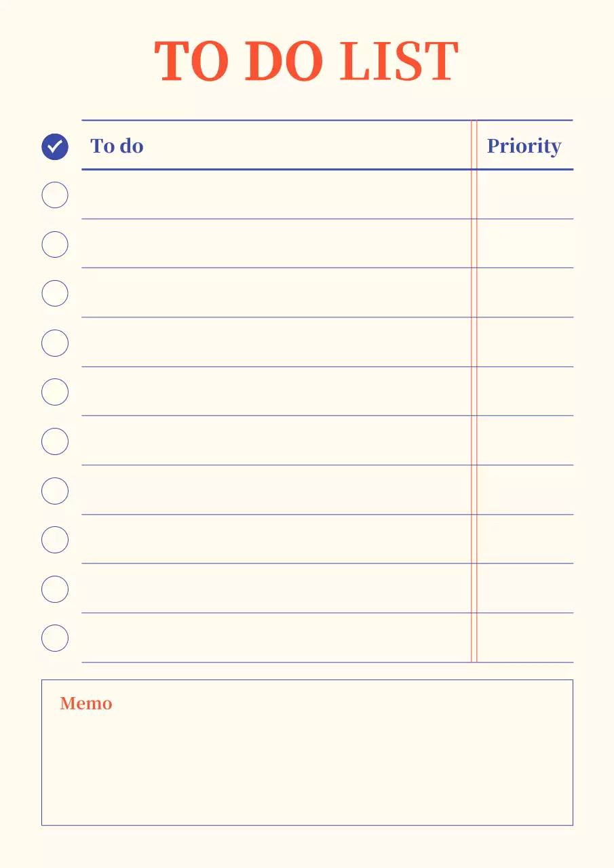Toggle the sixth empty circle checkbox
Screen dimensions: 614x868
pyautogui.click(x=55, y=441)
